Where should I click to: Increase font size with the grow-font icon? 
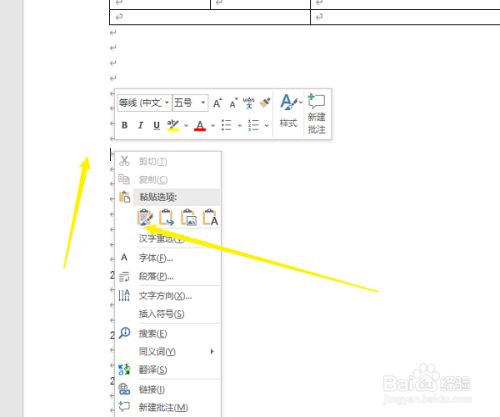(x=217, y=103)
